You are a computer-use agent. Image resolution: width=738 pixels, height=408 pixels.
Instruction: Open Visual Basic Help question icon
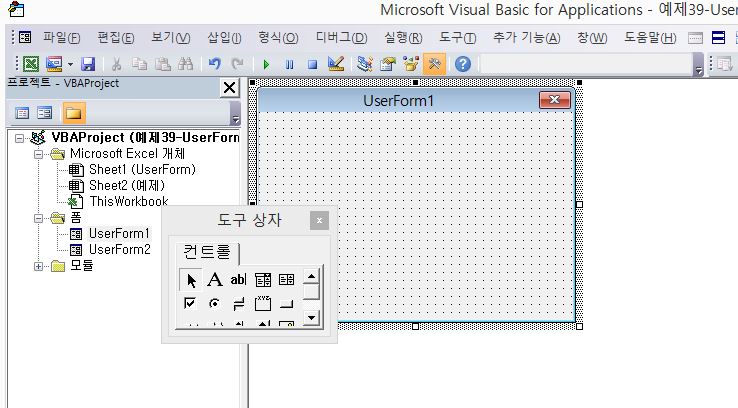point(463,64)
